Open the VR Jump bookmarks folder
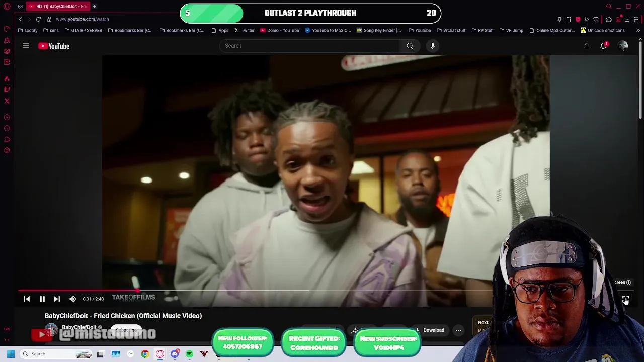 (511, 30)
